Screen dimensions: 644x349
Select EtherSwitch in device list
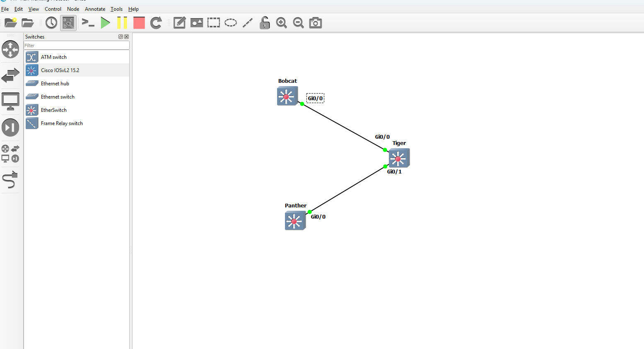[77, 110]
